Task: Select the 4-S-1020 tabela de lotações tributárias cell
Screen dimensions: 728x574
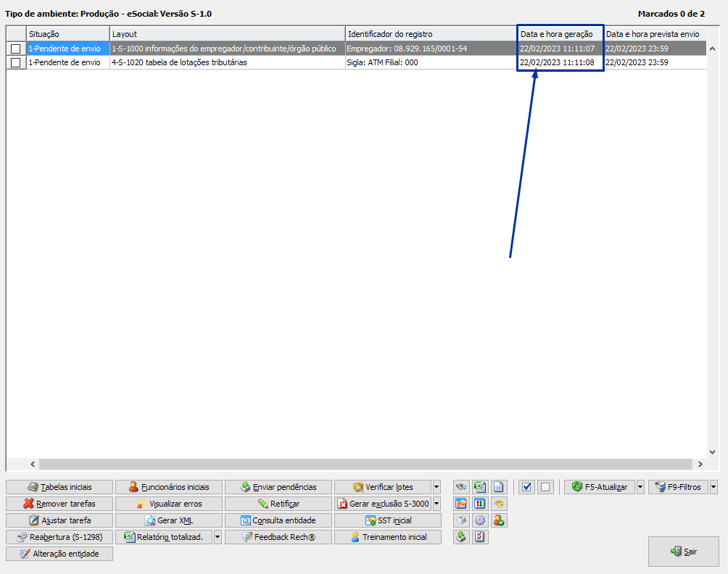Action: pos(228,62)
